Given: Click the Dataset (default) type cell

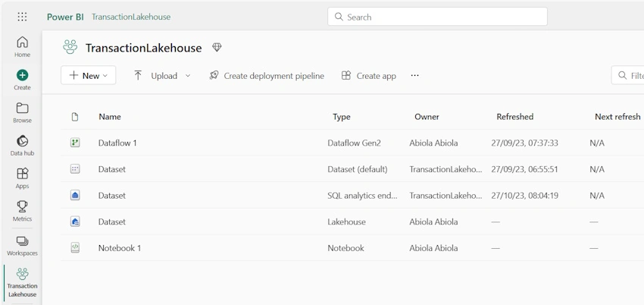Looking at the screenshot, I should point(358,169).
